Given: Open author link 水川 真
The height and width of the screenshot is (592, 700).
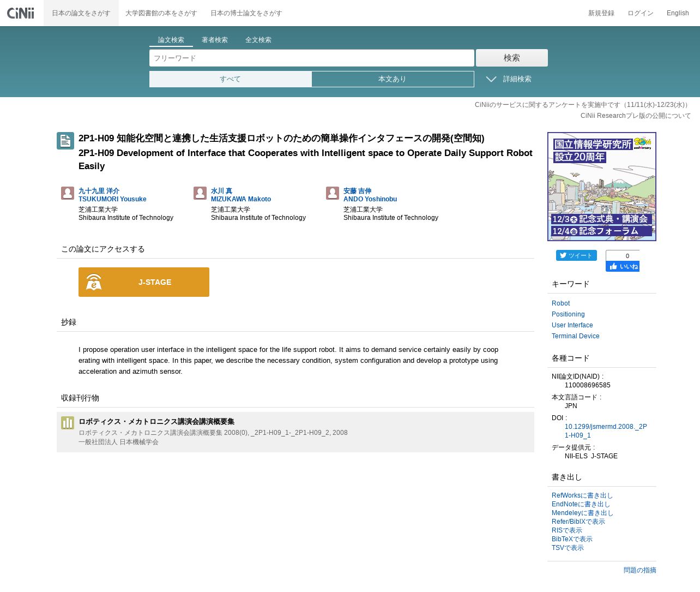Looking at the screenshot, I should coord(221,191).
